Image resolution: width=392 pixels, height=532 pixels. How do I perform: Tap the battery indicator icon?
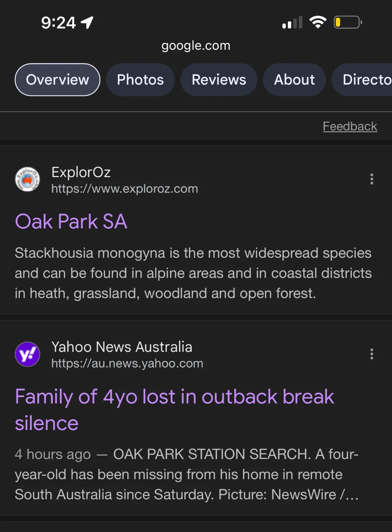click(x=348, y=22)
